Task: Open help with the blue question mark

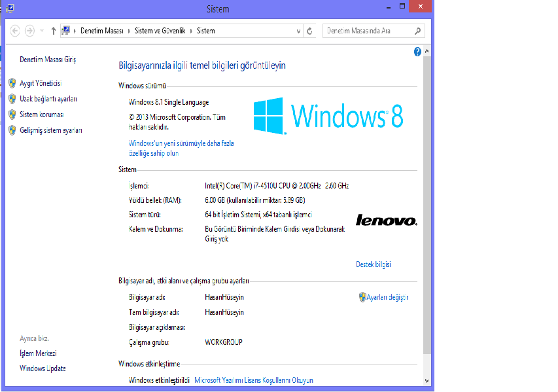Action: pyautogui.click(x=417, y=52)
